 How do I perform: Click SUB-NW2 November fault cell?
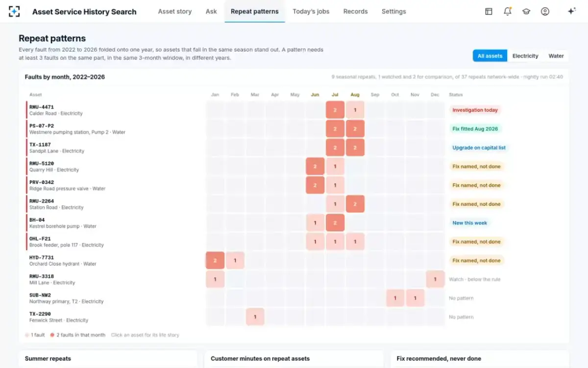pos(415,298)
